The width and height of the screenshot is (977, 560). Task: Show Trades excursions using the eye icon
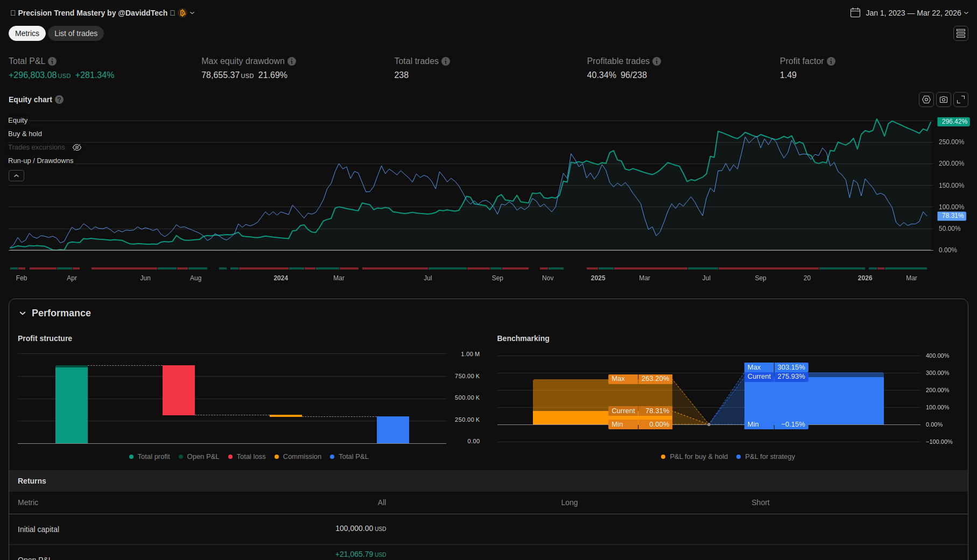pos(77,147)
